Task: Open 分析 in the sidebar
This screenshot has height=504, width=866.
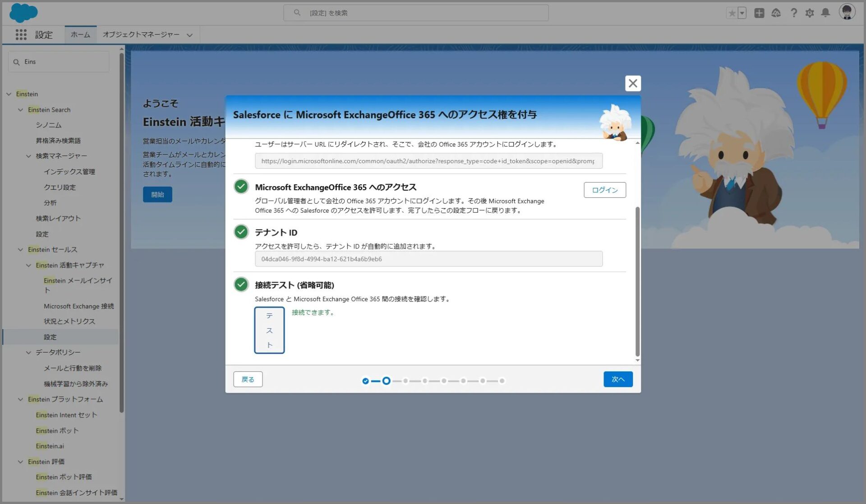Action: 50,203
